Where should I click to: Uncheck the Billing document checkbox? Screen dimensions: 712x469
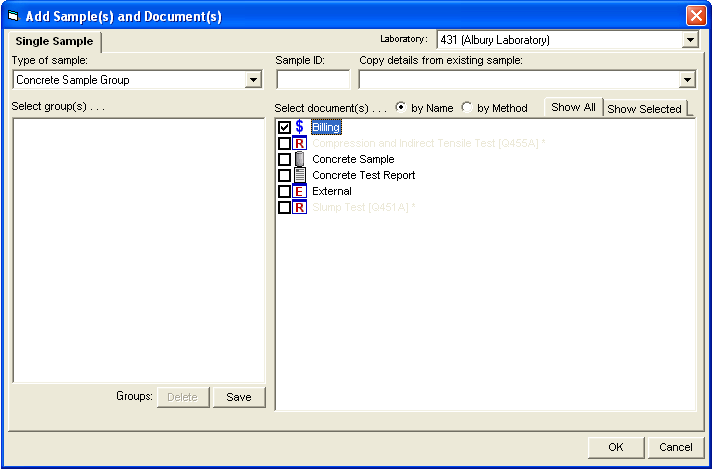tap(284, 127)
